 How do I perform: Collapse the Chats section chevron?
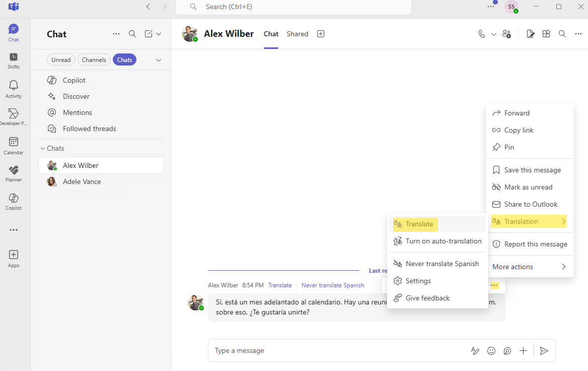coord(43,148)
